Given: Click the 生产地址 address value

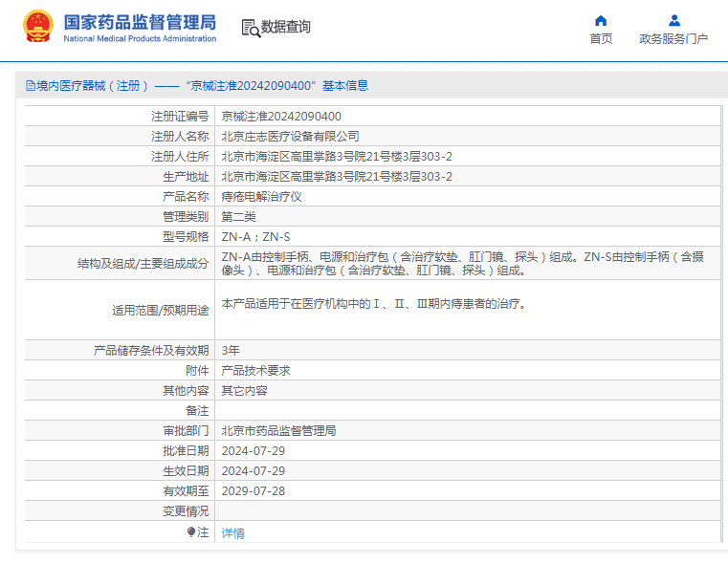Looking at the screenshot, I should coord(337,176).
